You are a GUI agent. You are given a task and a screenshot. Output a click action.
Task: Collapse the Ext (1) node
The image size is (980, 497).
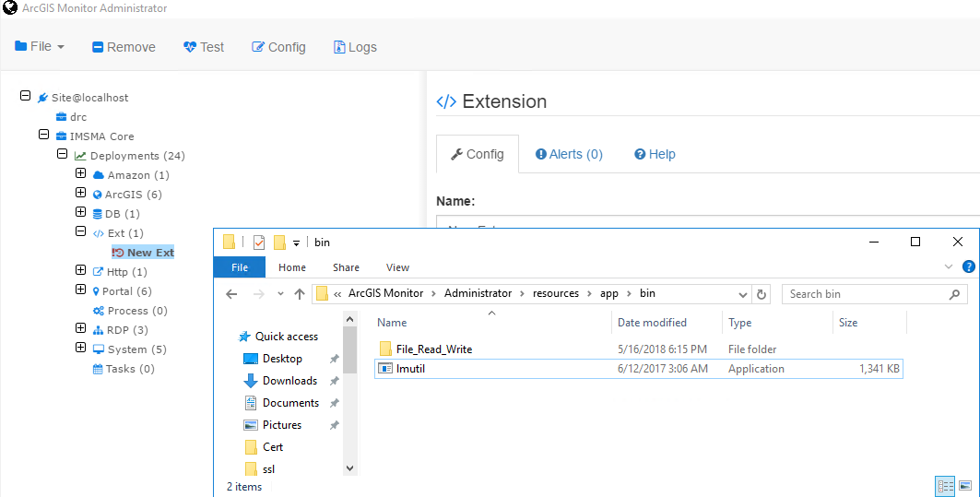[x=80, y=231]
